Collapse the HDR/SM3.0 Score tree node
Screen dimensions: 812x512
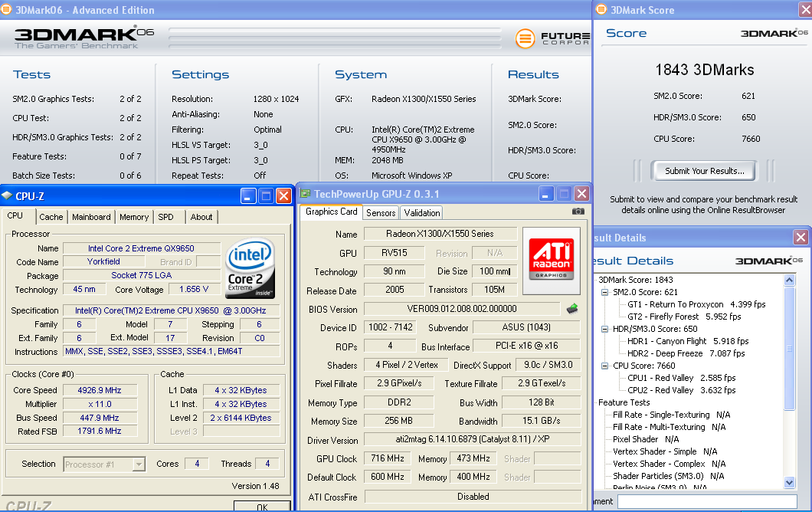(604, 329)
